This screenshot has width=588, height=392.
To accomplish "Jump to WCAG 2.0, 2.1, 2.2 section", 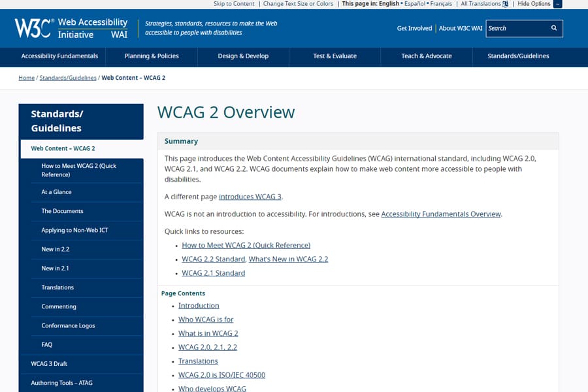I will pos(208,348).
